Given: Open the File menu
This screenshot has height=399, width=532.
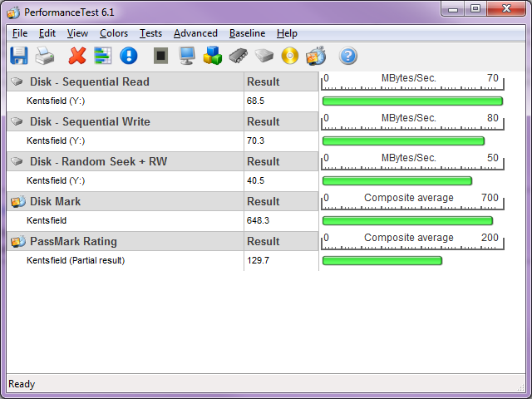Looking at the screenshot, I should point(20,33).
